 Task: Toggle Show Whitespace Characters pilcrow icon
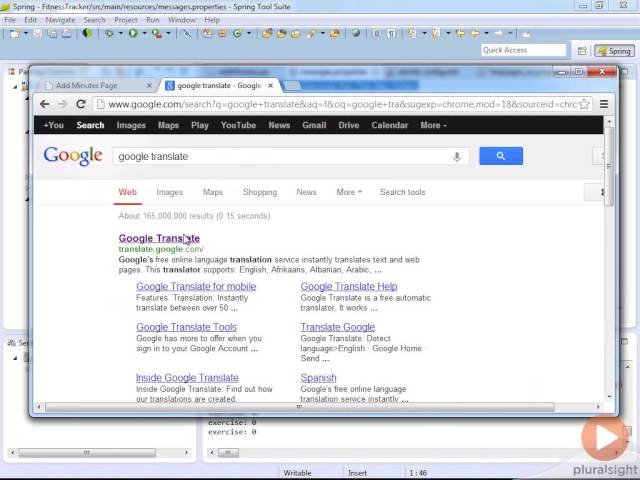tap(391, 34)
